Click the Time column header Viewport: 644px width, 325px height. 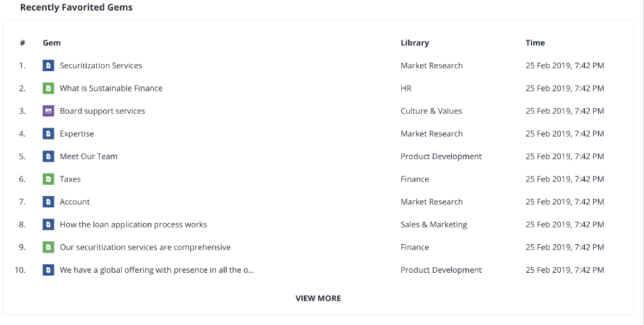coord(535,43)
